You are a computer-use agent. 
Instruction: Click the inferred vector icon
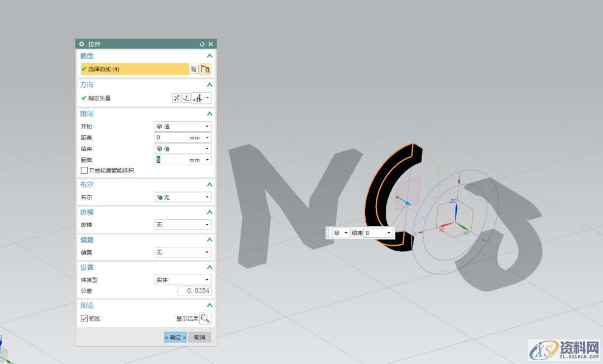198,98
